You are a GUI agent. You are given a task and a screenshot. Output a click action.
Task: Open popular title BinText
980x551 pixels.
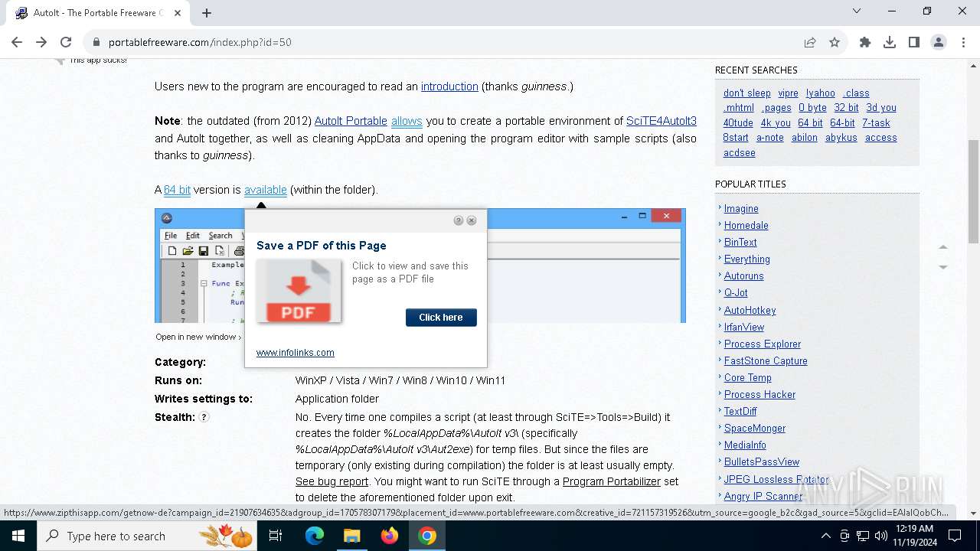740,243
